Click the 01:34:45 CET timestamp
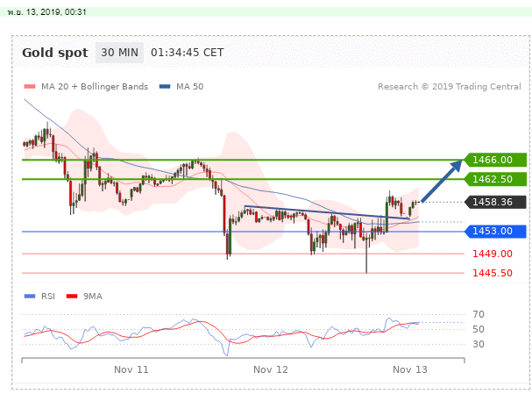 (188, 53)
